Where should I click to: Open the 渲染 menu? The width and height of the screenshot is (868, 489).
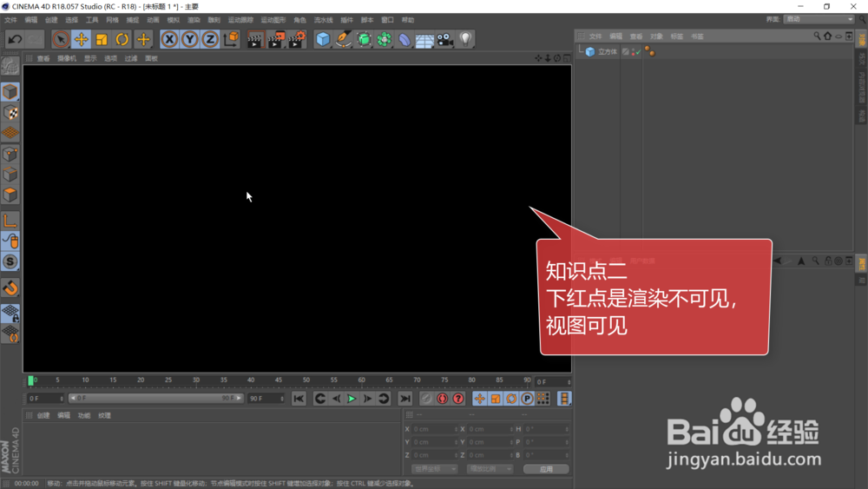point(194,20)
